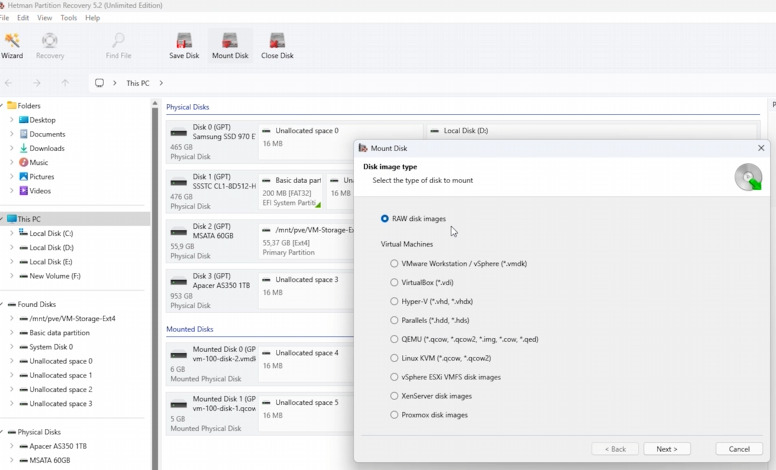Image resolution: width=776 pixels, height=470 pixels.
Task: Select Local Disk (C:) in tree
Action: pos(46,233)
